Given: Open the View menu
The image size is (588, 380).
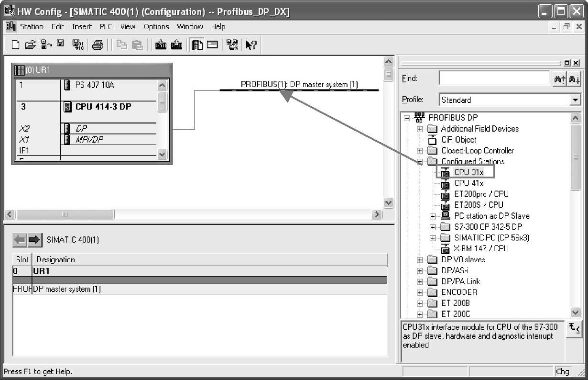Looking at the screenshot, I should 128,27.
